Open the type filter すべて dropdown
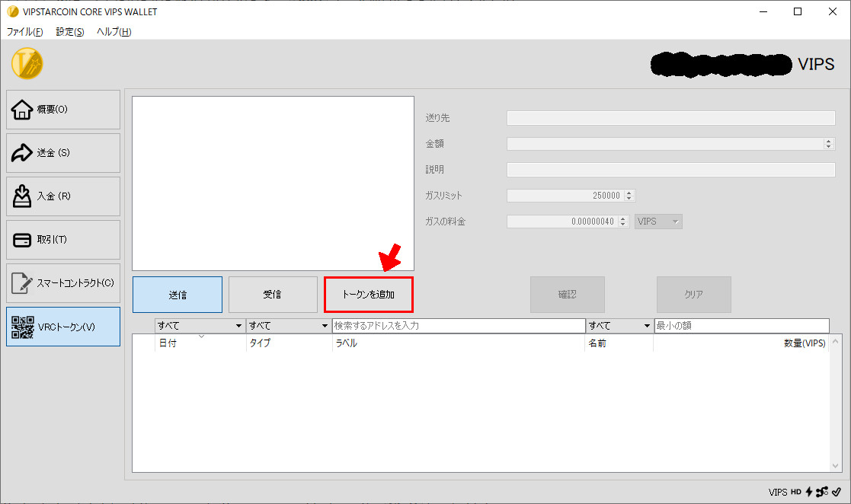The width and height of the screenshot is (851, 504). point(288,326)
